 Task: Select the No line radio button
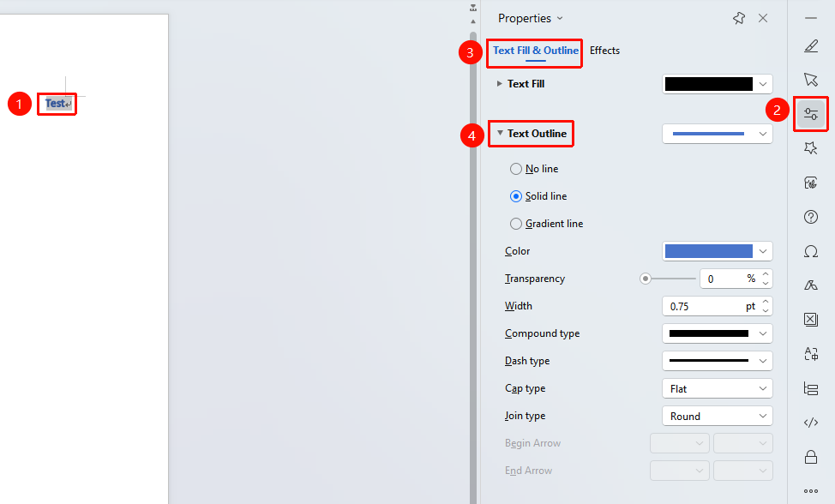[515, 169]
